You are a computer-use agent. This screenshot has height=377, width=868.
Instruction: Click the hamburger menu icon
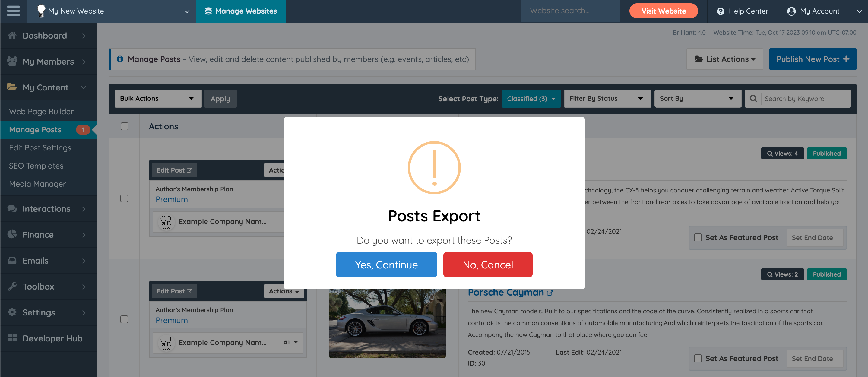pos(13,11)
